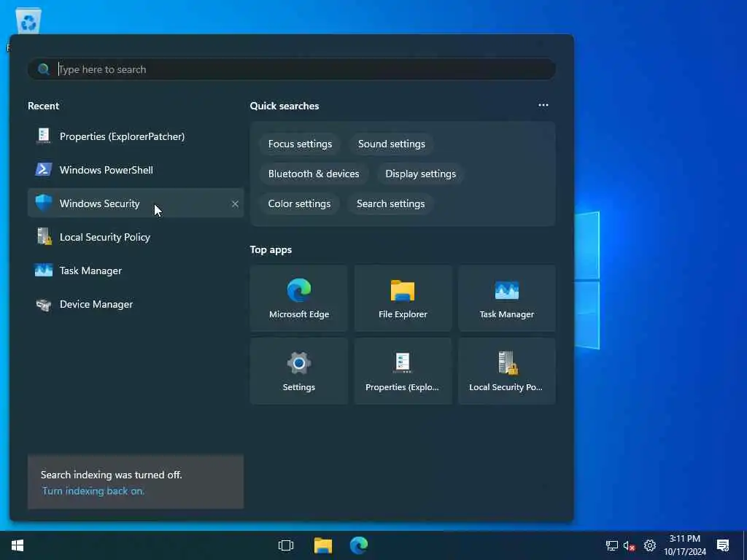
Task: Launch Microsoft Edge from the taskbar
Action: [x=359, y=545]
